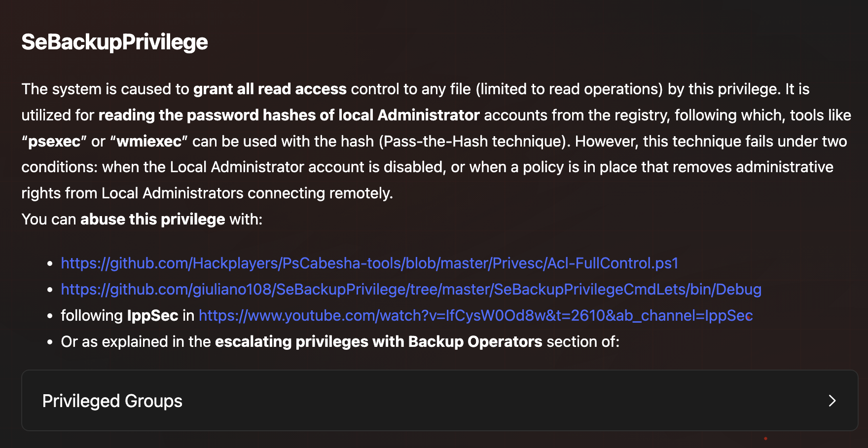Click bullet marker before giuliano108 link
The image size is (868, 448).
[x=50, y=290]
